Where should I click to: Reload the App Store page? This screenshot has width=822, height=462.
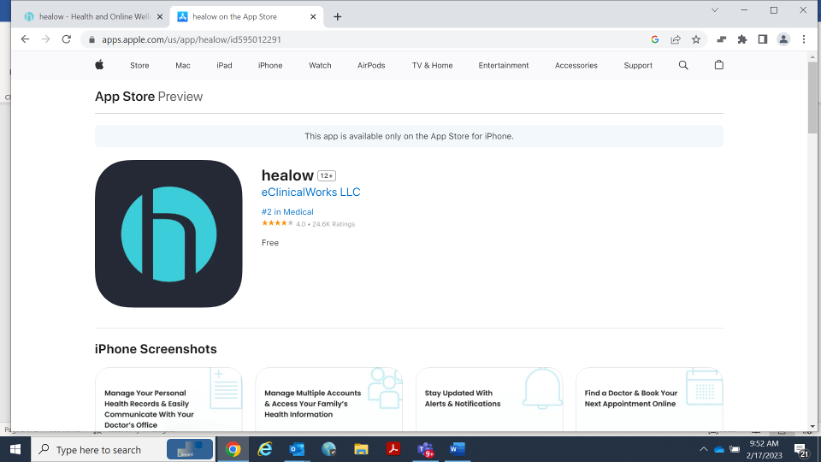click(x=66, y=39)
